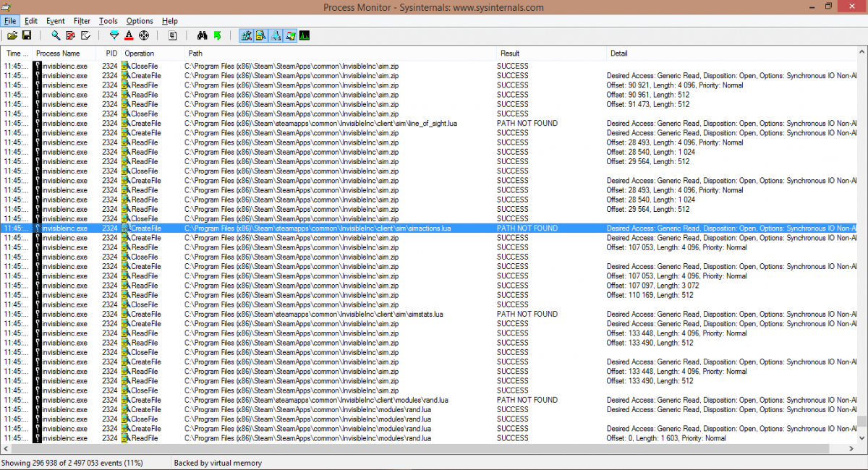
Task: Toggle Show Network Activity button
Action: point(276,35)
